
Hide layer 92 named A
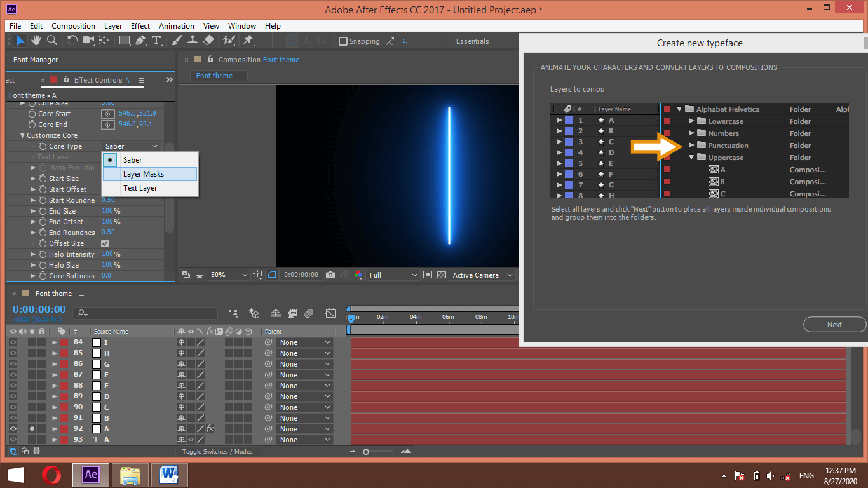12,428
